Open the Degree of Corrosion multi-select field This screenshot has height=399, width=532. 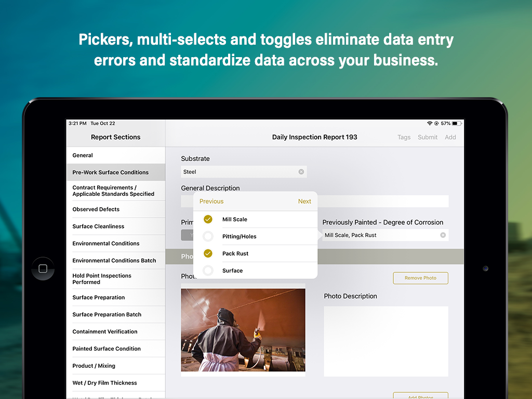(385, 235)
